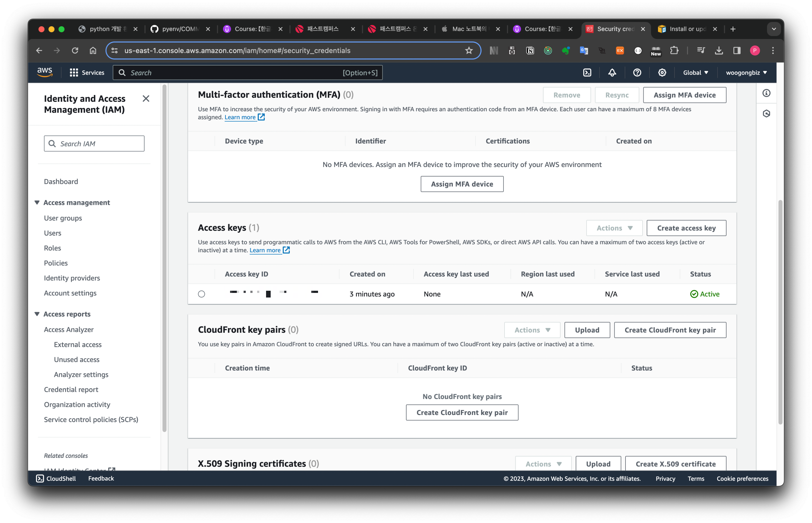
Task: Collapse the Access reports section
Action: (37, 314)
